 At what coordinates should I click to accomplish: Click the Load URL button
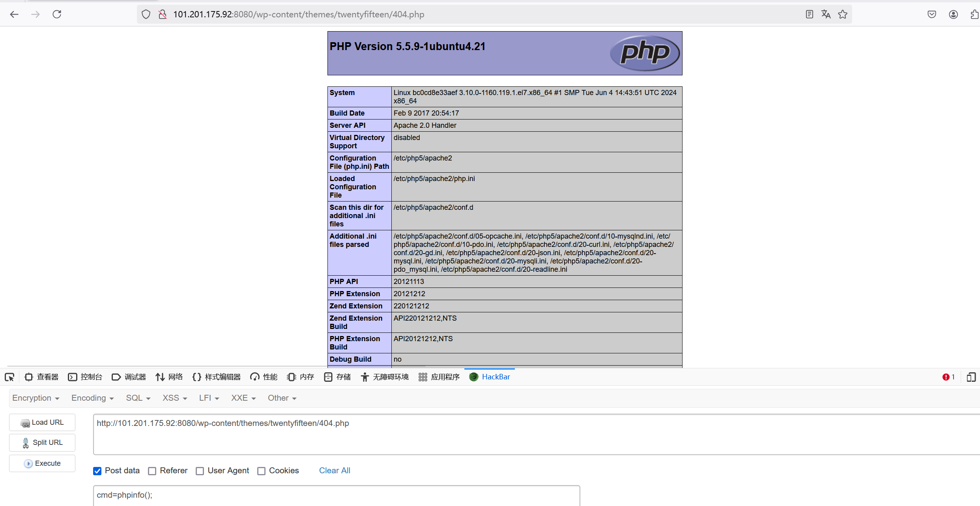pos(42,422)
